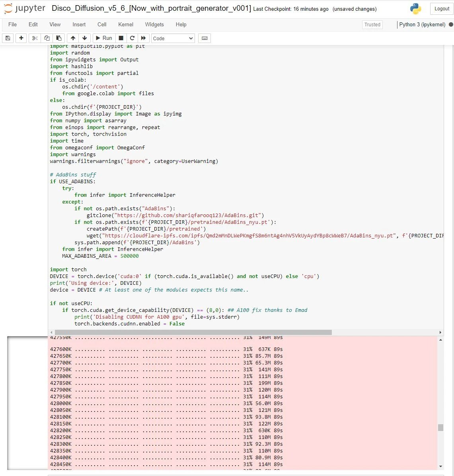This screenshot has width=454, height=476.
Task: Open the File menu
Action: point(12,25)
